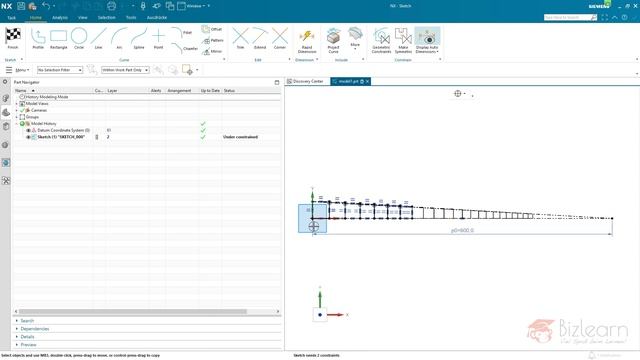Click the p0=600.0 dimension value
This screenshot has height=360, width=640.
click(462, 230)
